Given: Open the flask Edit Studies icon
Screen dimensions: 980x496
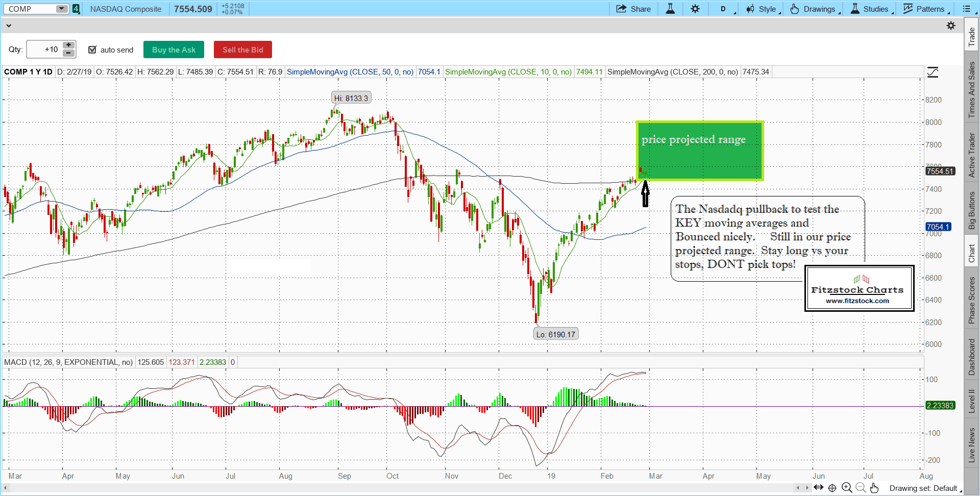Looking at the screenshot, I should [x=670, y=9].
